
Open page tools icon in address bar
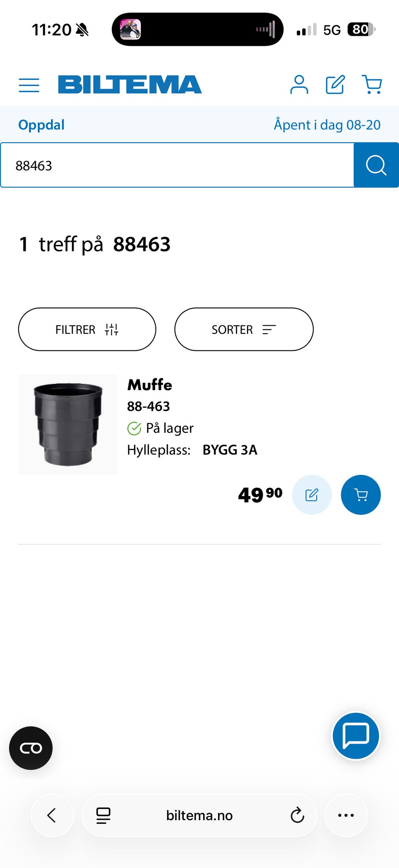click(103, 815)
